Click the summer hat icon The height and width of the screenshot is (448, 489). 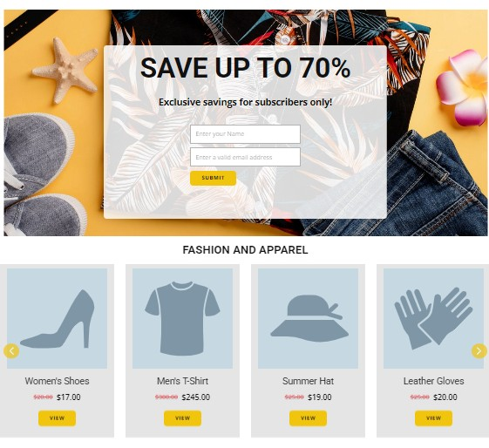pyautogui.click(x=308, y=318)
